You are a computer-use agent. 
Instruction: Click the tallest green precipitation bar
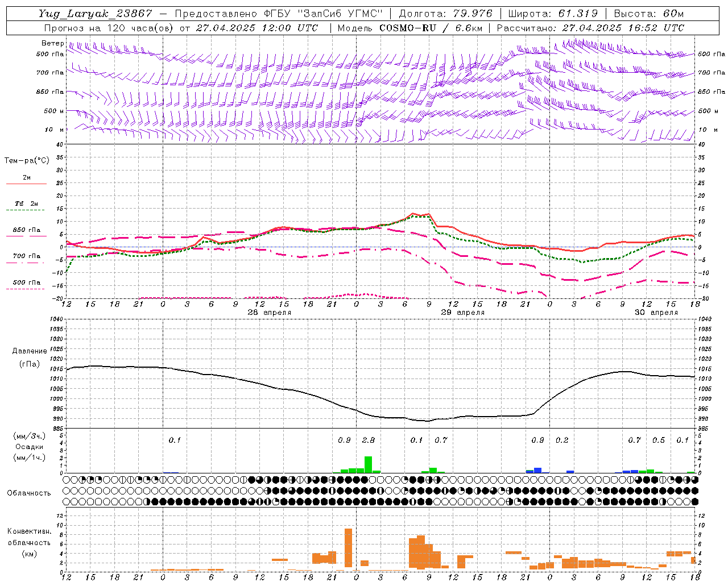click(368, 464)
